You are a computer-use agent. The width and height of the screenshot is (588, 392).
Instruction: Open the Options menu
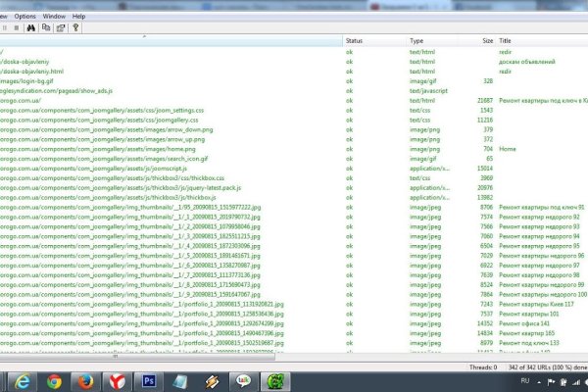click(24, 17)
